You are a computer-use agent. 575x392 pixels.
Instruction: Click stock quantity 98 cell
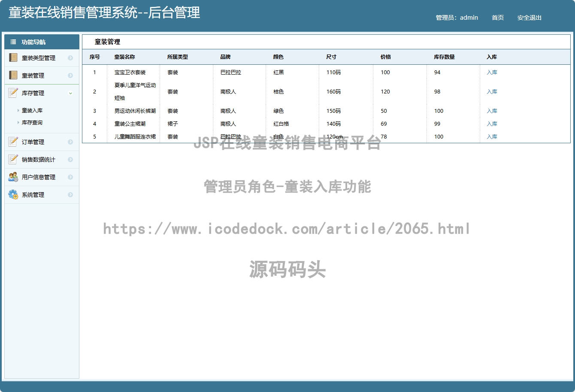437,92
